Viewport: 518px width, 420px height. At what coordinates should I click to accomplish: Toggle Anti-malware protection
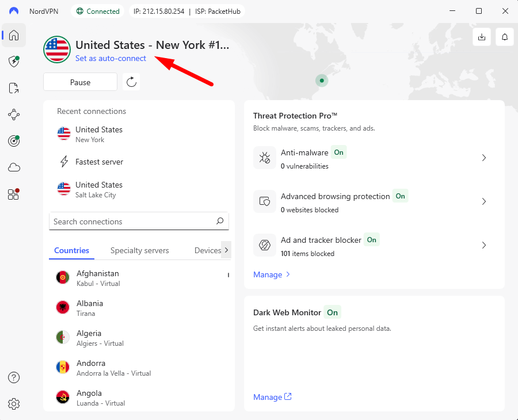[x=338, y=152]
